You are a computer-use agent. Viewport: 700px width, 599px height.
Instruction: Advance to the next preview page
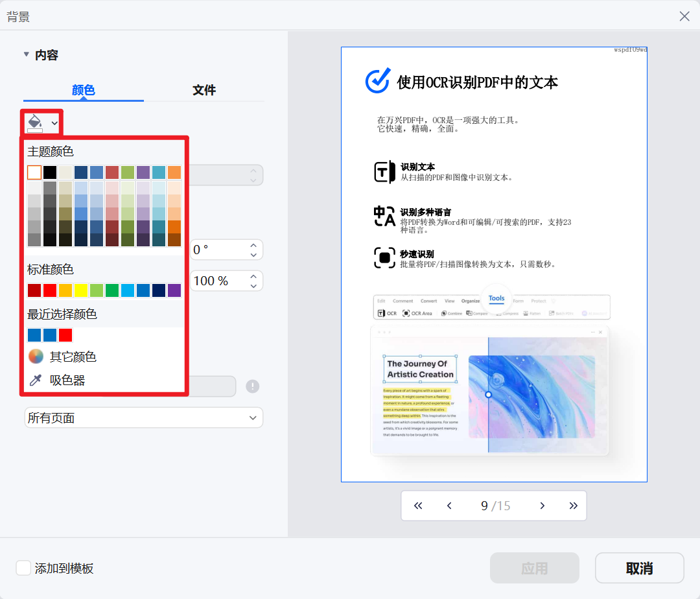(542, 506)
